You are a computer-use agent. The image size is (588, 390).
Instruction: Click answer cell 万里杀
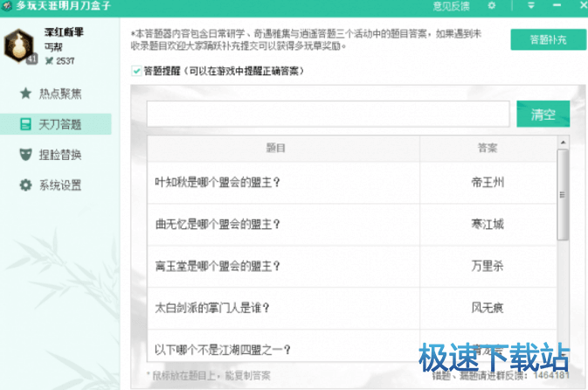coord(488,267)
